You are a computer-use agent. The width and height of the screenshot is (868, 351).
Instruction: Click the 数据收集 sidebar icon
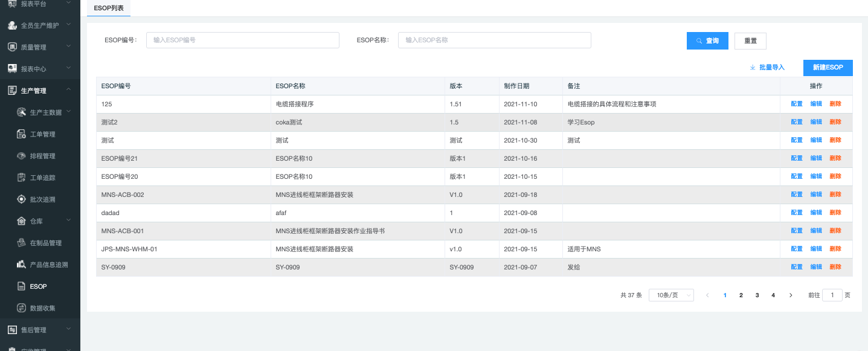[x=21, y=308]
